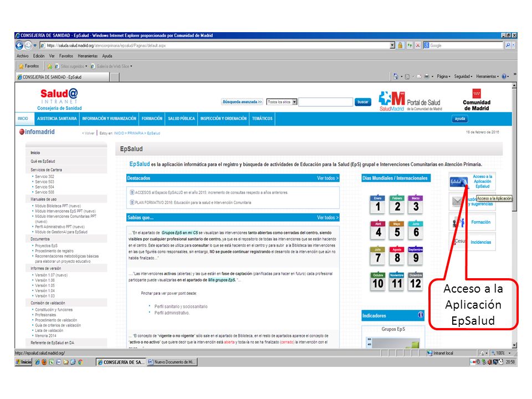The width and height of the screenshot is (532, 399).
Task: Open Perfil sanitario y sociosanitario link
Action: 181,306
